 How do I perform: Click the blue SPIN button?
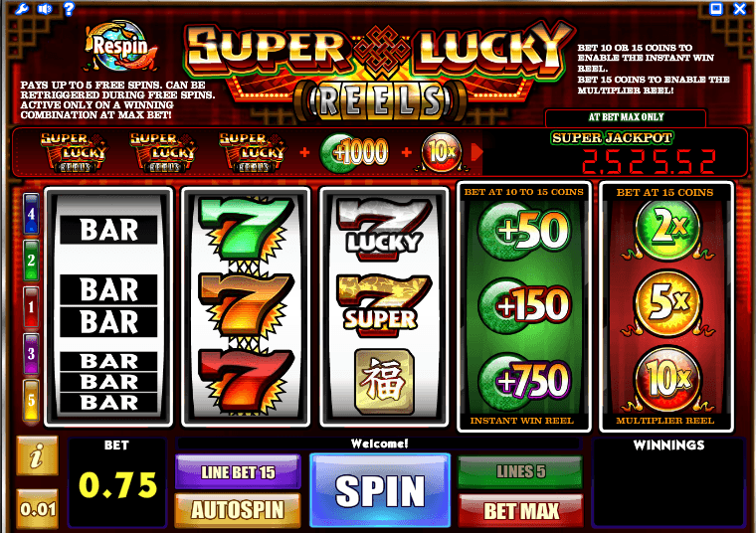pyautogui.click(x=380, y=490)
